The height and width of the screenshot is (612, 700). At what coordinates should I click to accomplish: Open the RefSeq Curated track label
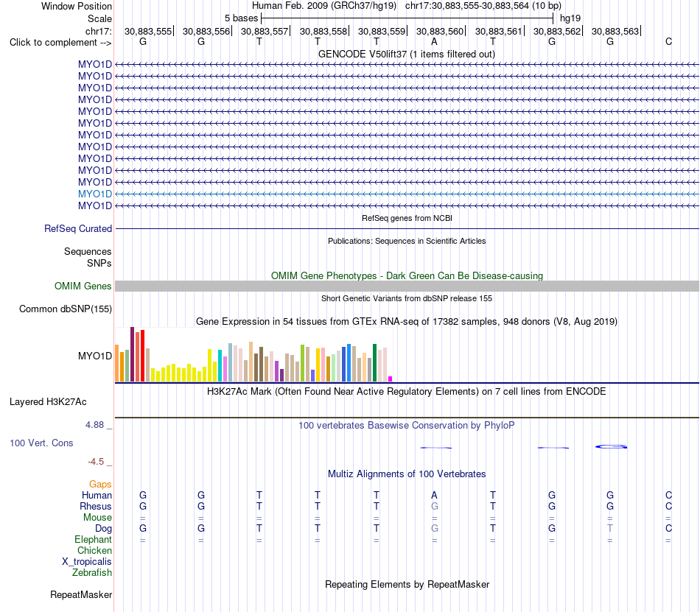(x=78, y=228)
